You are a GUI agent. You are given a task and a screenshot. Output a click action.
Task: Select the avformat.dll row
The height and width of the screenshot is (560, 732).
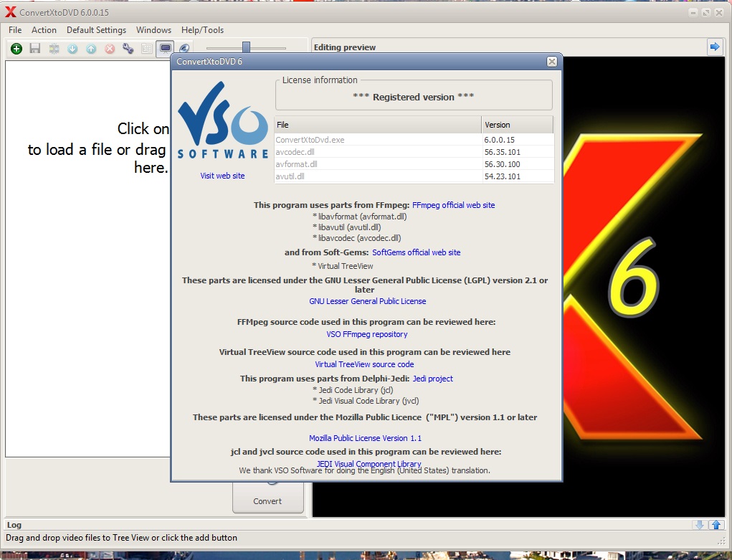414,164
